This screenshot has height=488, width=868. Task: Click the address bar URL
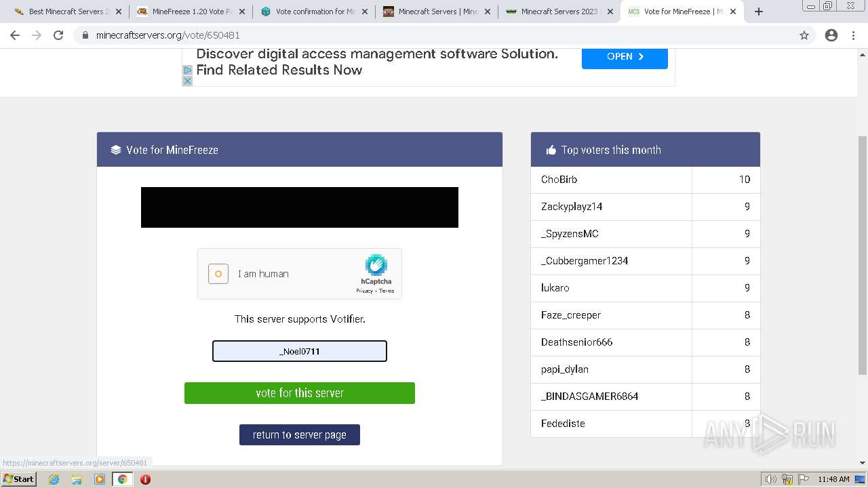tap(168, 35)
